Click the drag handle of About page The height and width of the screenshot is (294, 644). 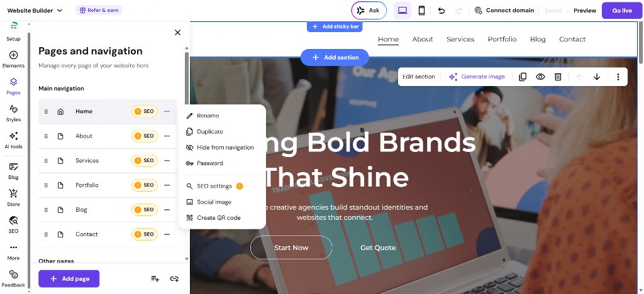tap(46, 136)
